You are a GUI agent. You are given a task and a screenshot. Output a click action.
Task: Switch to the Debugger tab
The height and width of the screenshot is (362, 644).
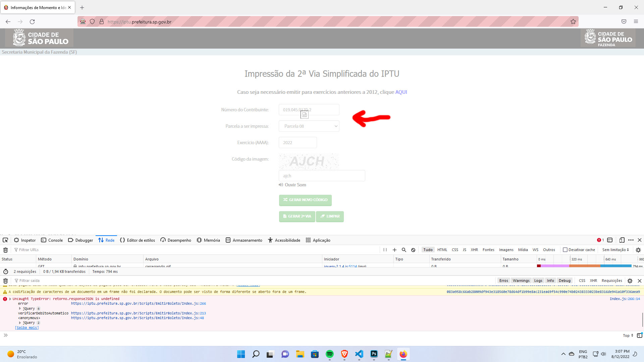pyautogui.click(x=80, y=240)
